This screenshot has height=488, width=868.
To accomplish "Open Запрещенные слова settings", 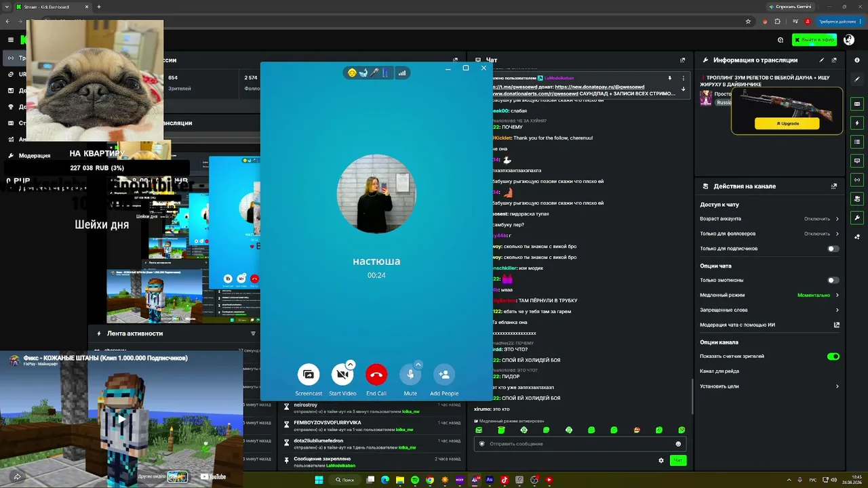I will pos(770,310).
